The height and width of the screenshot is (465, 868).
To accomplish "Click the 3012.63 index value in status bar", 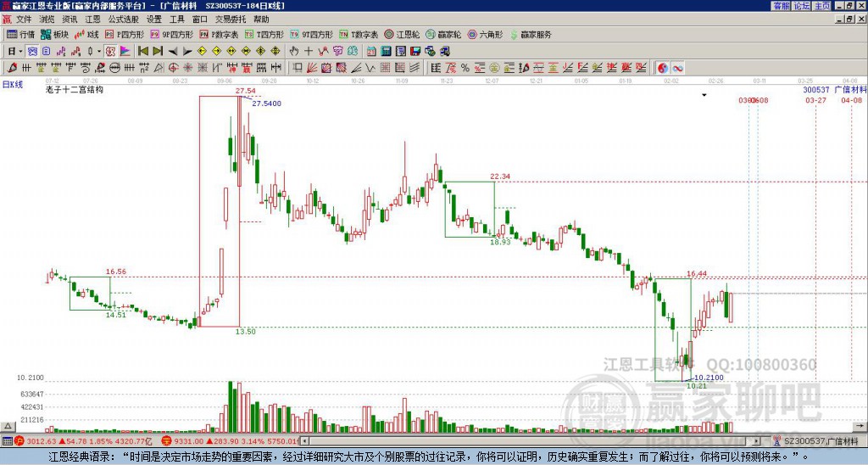I will point(42,441).
